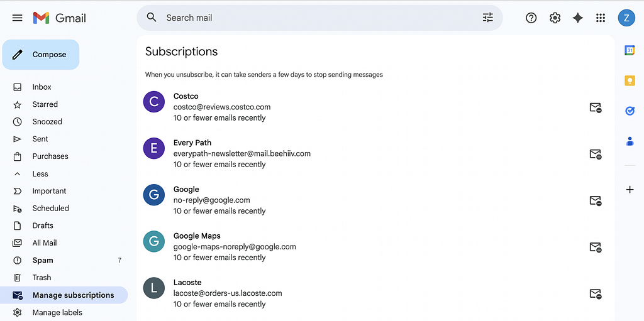The image size is (644, 321).
Task: Unsubscribe from Costco emails
Action: click(x=596, y=107)
